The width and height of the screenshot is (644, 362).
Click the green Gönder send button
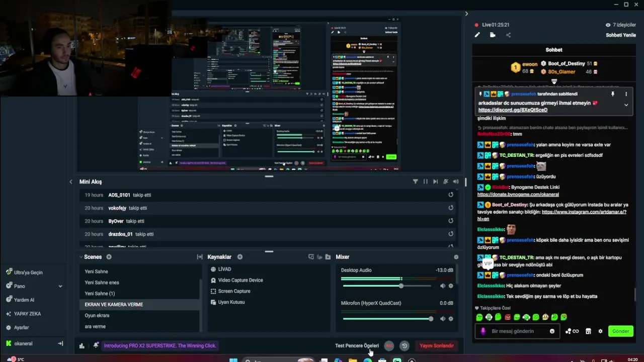pyautogui.click(x=620, y=331)
